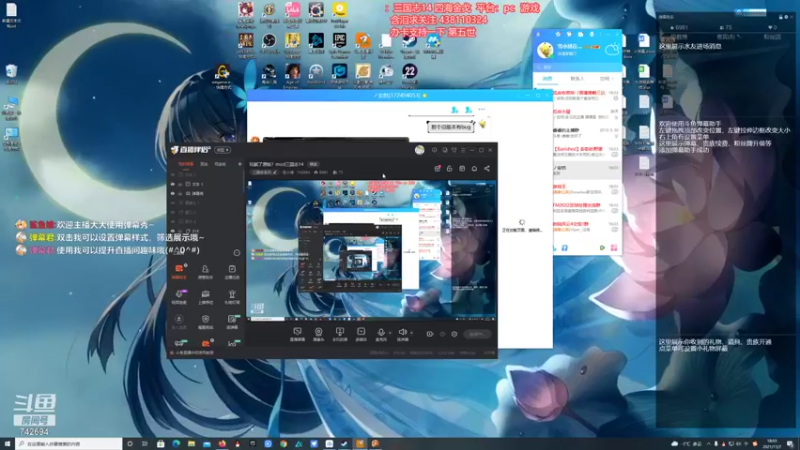Click the live preview thumbnail in streaming app
Image resolution: width=800 pixels, height=450 pixels.
371,250
